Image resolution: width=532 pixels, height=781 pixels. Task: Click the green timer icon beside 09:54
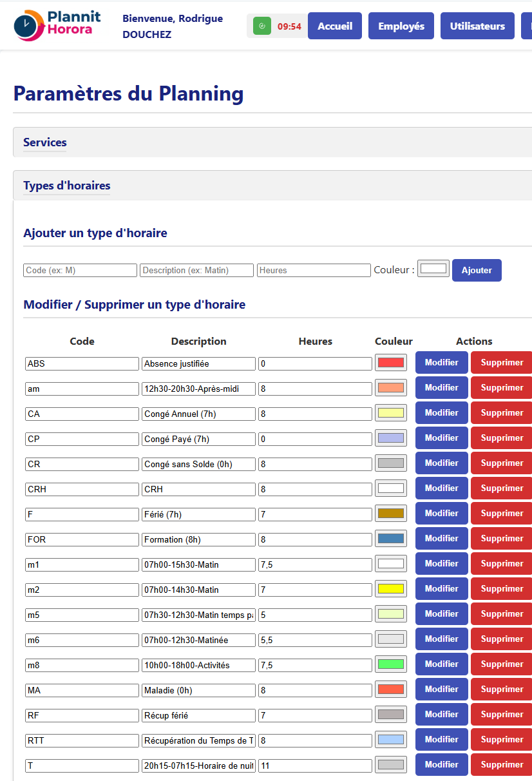(x=261, y=26)
